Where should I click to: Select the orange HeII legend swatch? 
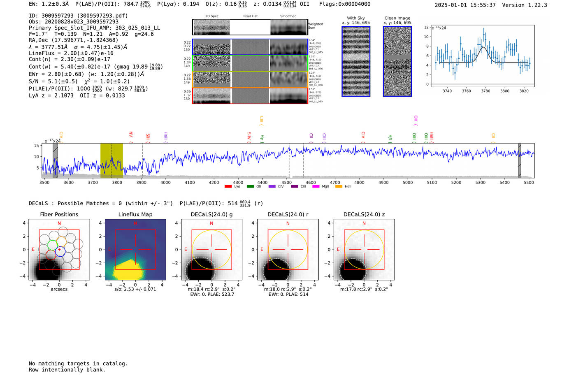pyautogui.click(x=339, y=187)
